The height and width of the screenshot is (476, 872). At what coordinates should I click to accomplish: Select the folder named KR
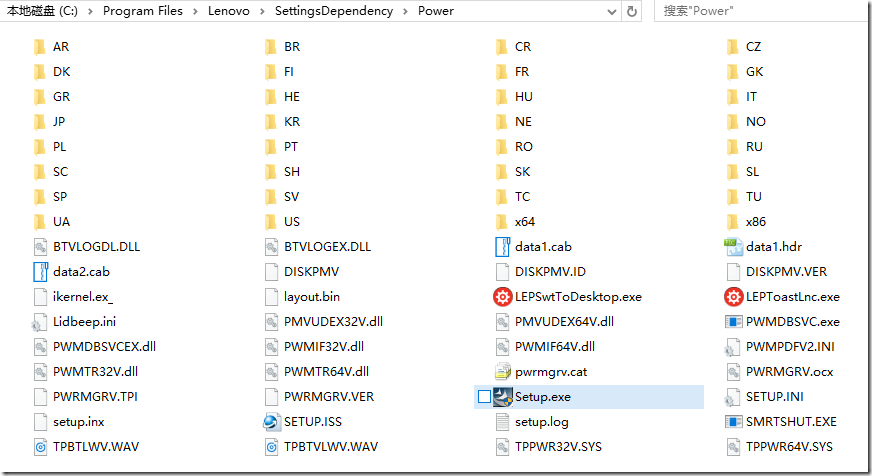click(x=291, y=122)
